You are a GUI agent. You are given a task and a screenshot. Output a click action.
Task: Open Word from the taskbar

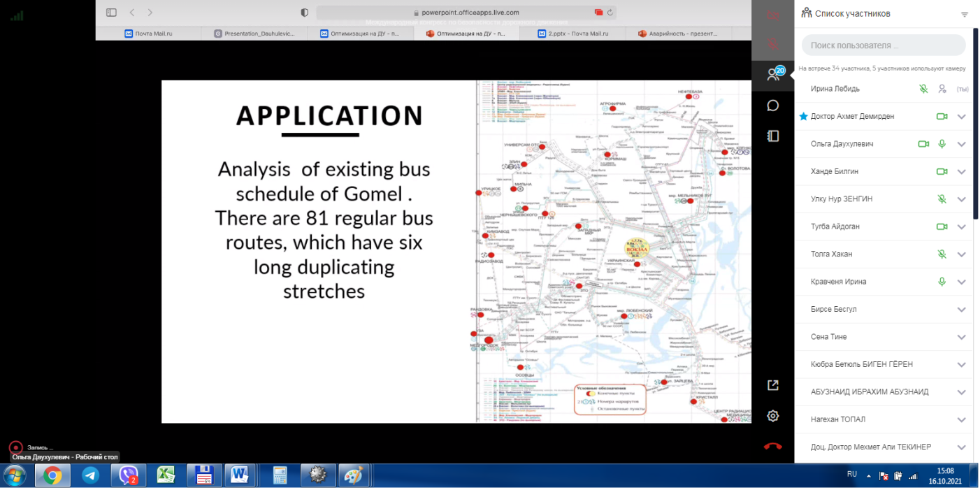click(240, 476)
